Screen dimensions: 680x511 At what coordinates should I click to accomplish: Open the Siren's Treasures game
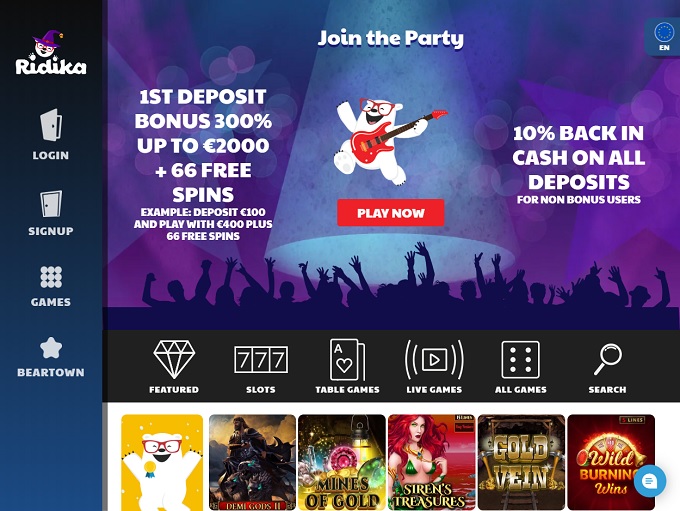pos(432,462)
